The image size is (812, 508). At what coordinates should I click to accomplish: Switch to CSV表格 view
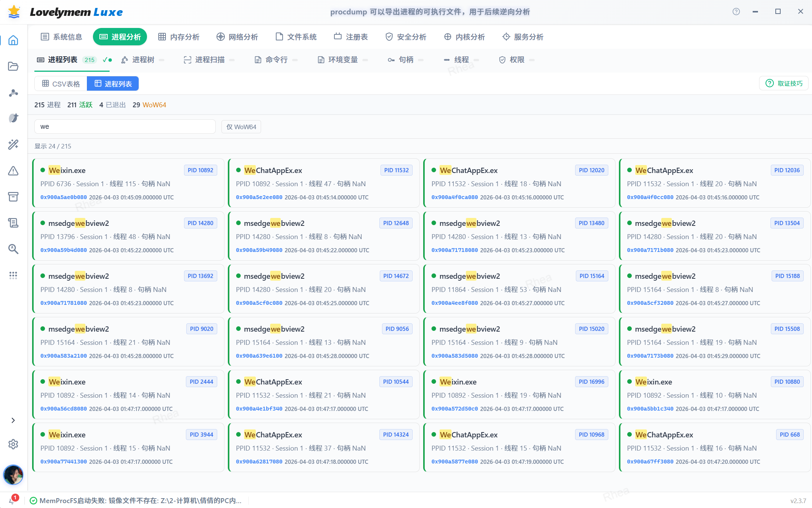point(61,83)
